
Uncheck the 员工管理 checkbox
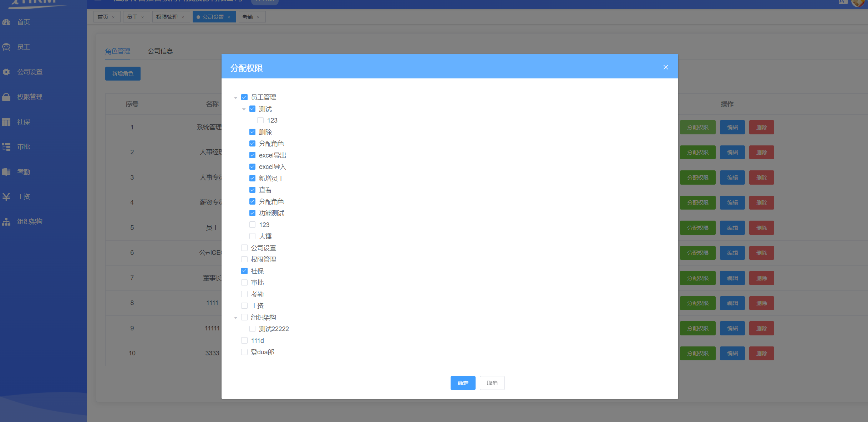pyautogui.click(x=244, y=97)
